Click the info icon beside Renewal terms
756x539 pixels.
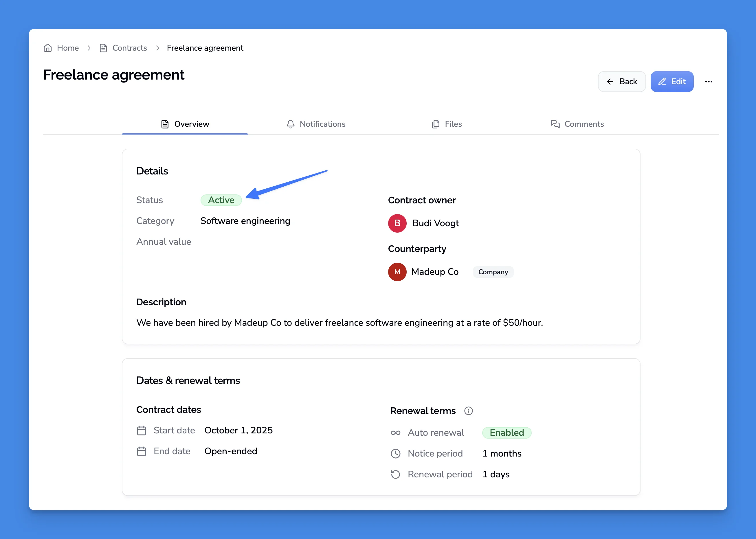pos(469,411)
